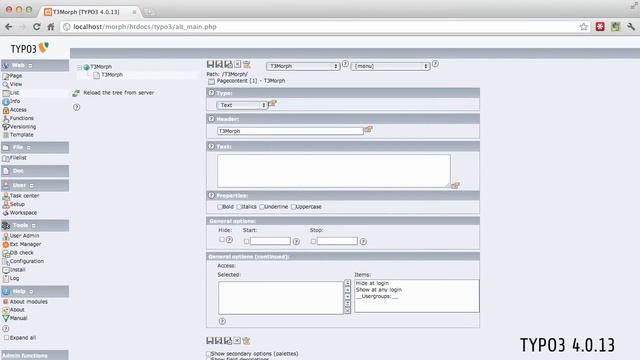Check the Hide checkbox
This screenshot has width=640, height=360.
[222, 240]
